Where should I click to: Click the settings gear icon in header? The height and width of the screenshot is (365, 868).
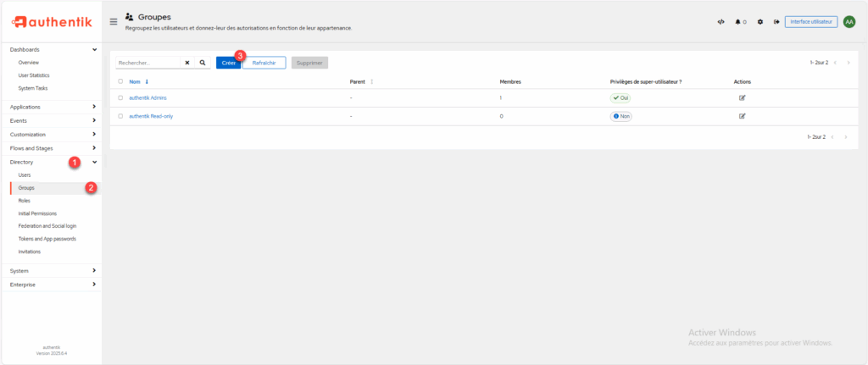tap(760, 22)
